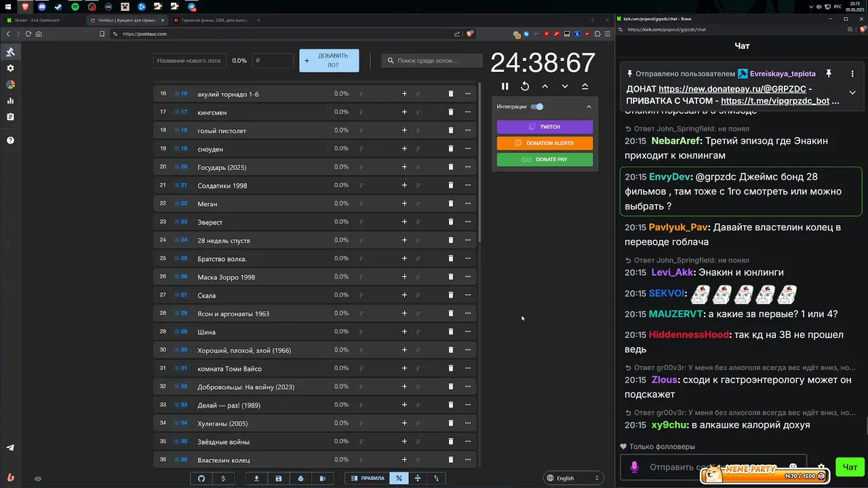Open Discord from the taskbar
This screenshot has width=868, height=488.
coord(42,6)
